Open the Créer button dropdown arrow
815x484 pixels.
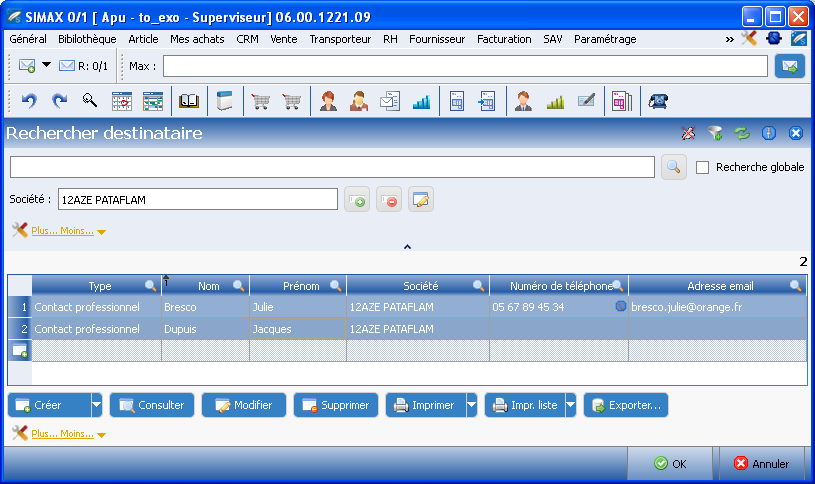(96, 405)
